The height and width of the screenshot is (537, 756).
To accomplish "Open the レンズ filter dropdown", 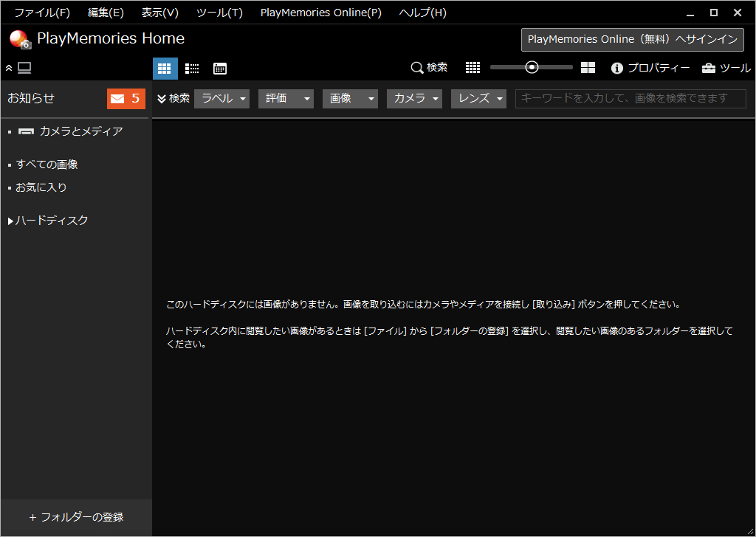I will 478,99.
